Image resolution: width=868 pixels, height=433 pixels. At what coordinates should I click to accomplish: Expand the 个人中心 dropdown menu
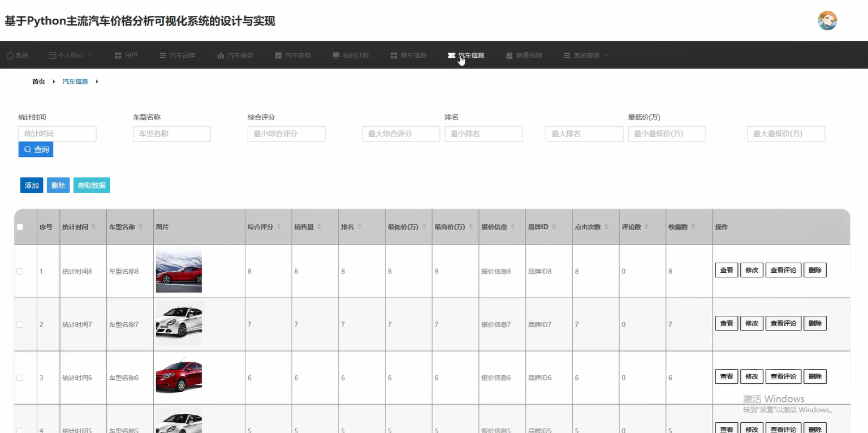click(x=71, y=55)
